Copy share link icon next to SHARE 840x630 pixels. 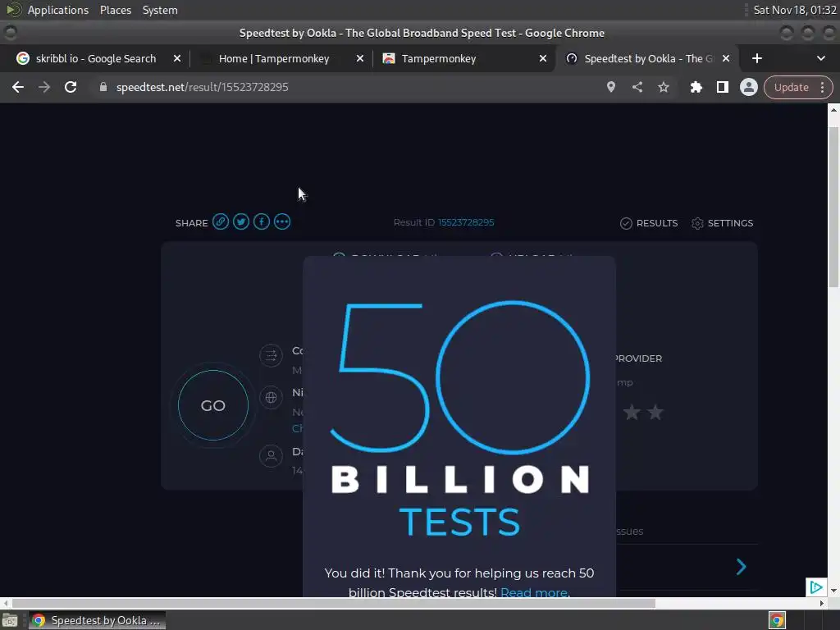click(220, 221)
